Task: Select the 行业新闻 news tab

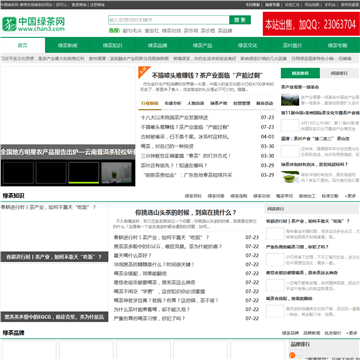Action: click(x=150, y=103)
